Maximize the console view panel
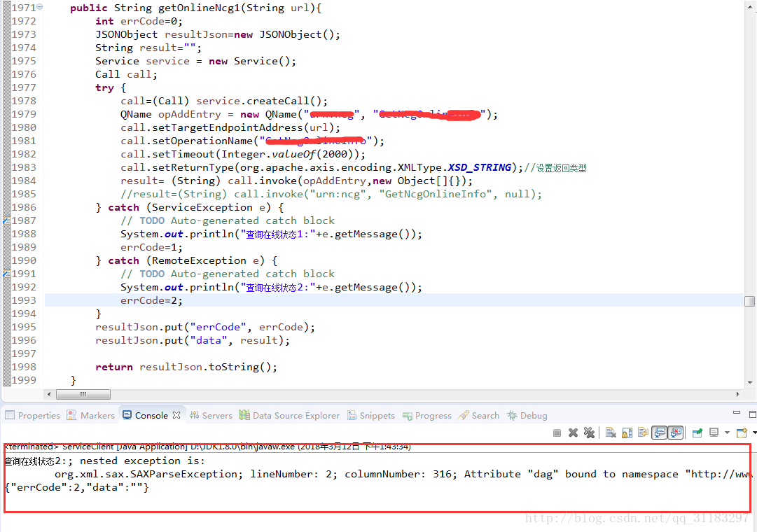 [753, 414]
